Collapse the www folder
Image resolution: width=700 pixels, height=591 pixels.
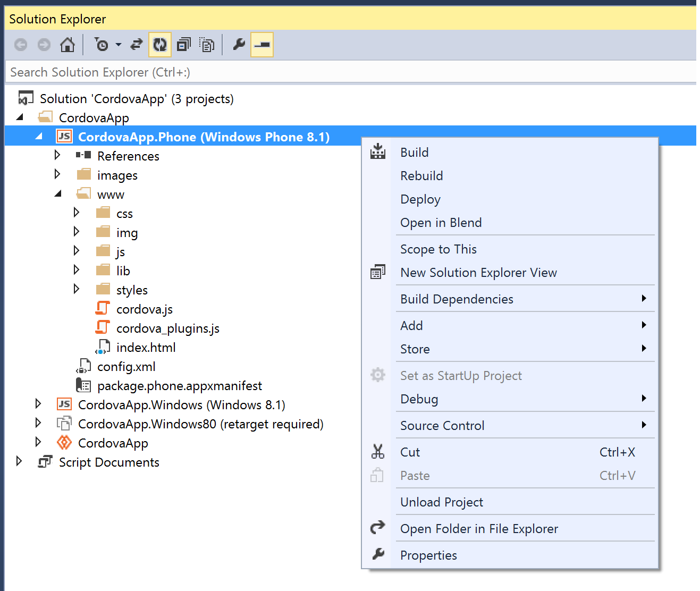click(x=58, y=194)
